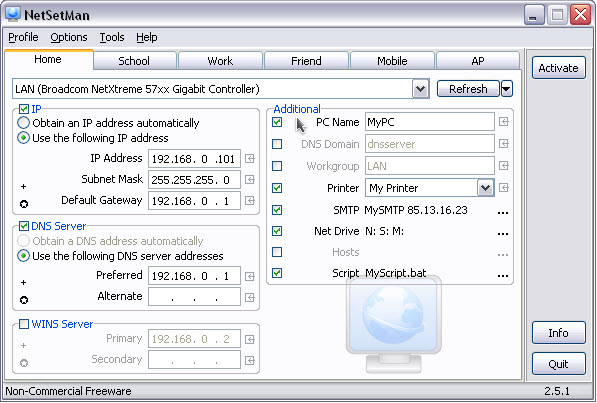Switch to the Work profile tab
This screenshot has width=597, height=403.
[x=220, y=61]
